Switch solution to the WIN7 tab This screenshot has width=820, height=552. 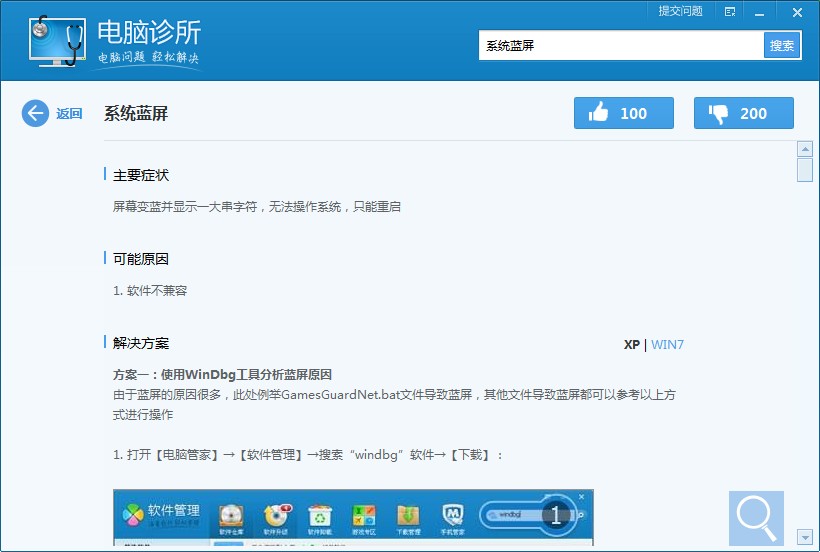(667, 344)
